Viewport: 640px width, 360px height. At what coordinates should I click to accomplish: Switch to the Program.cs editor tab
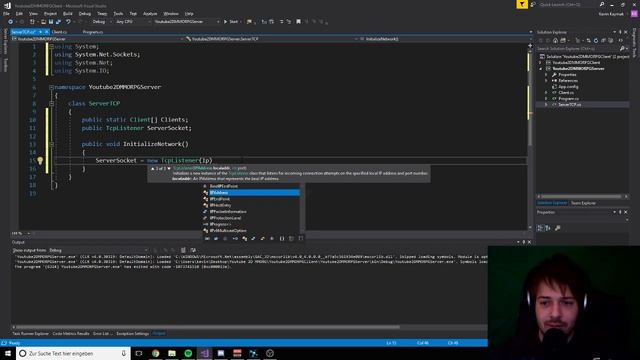click(93, 32)
